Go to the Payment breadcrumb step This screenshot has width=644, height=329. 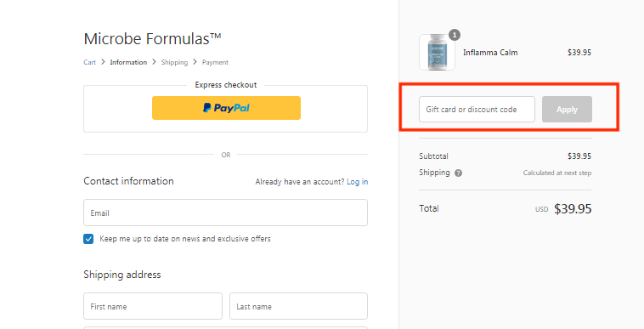point(215,62)
